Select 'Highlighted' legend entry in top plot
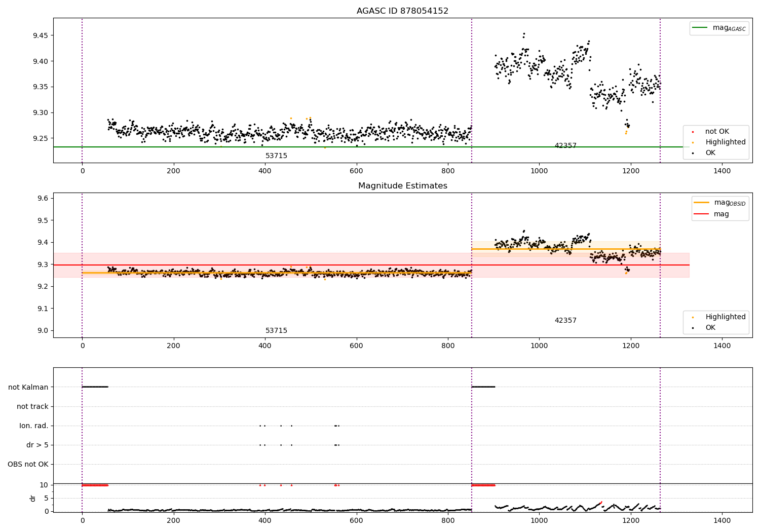 [x=726, y=142]
